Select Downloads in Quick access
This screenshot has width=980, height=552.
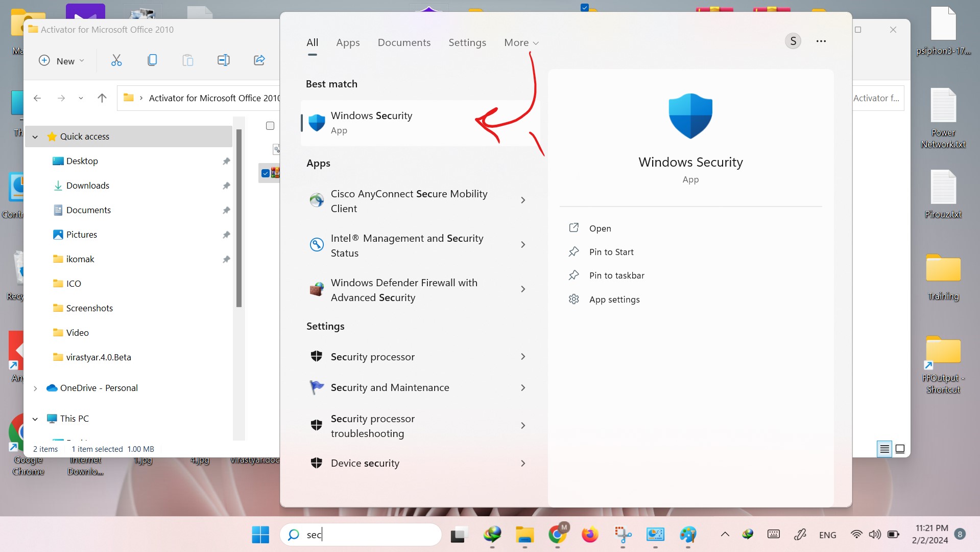(x=88, y=186)
